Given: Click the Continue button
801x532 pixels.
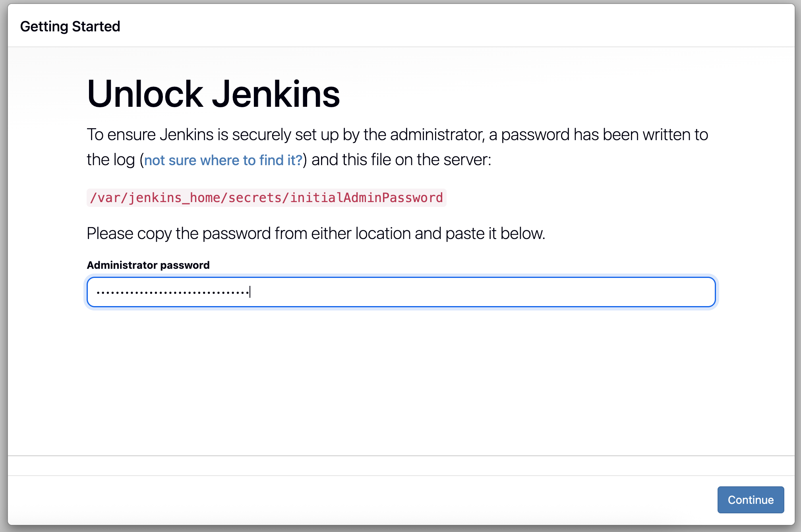Looking at the screenshot, I should pos(750,499).
